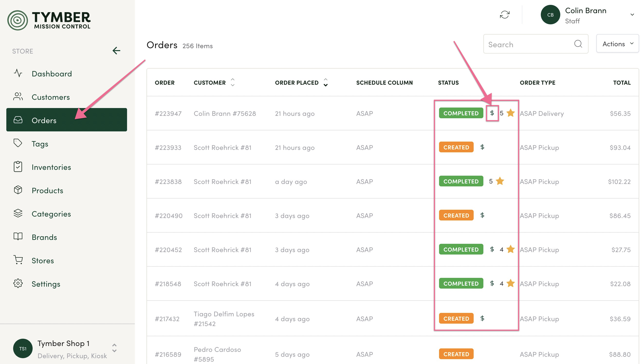Click COMPLETED badge on order #223947
644x364 pixels.
pyautogui.click(x=461, y=113)
